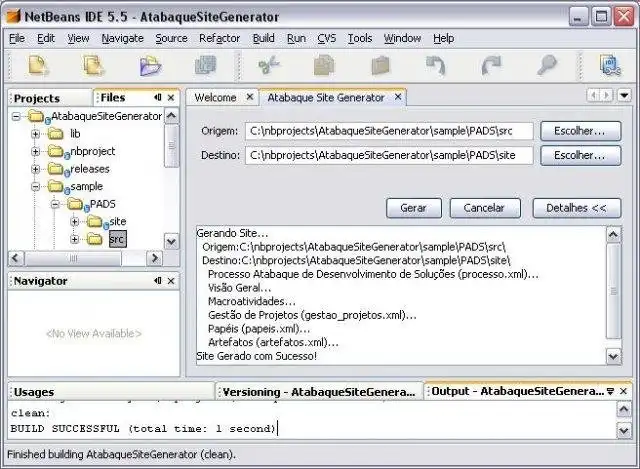Expand the nbproject folder node
The width and height of the screenshot is (640, 469).
36,151
